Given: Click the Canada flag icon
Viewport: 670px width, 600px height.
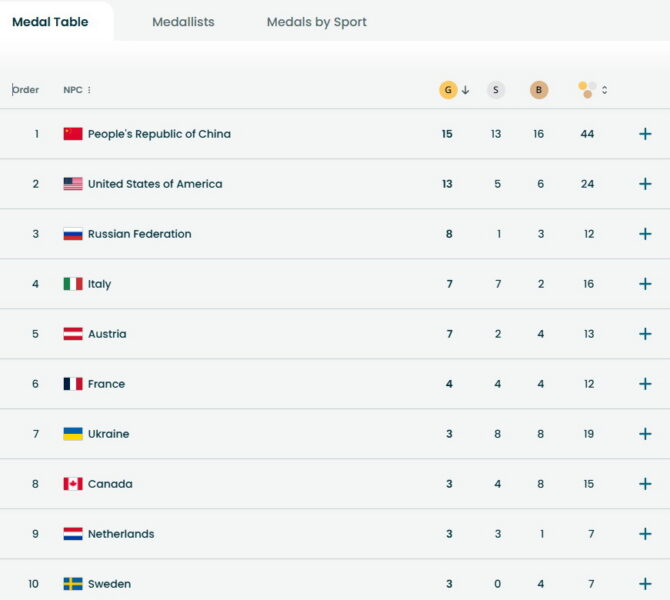Looking at the screenshot, I should coord(73,484).
